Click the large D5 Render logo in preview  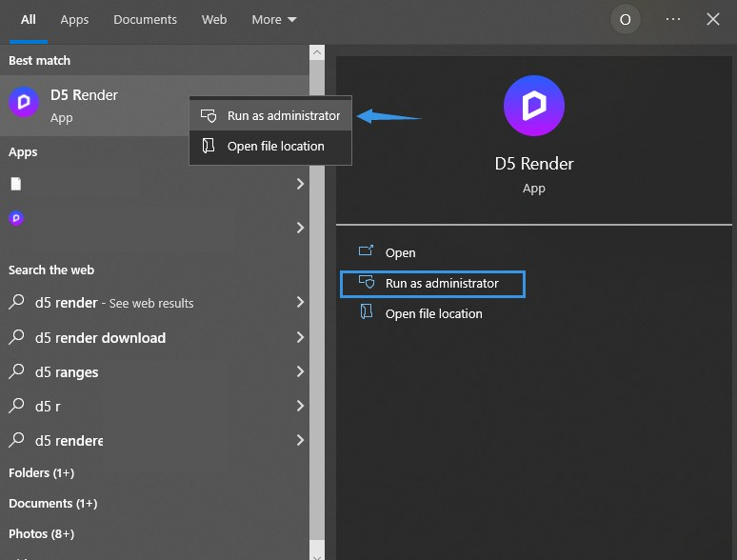point(534,106)
